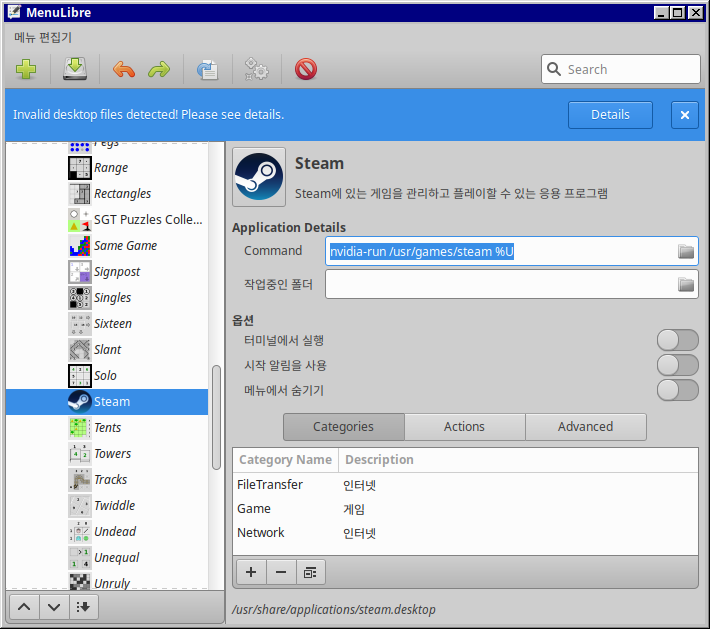Add a new launcher with the green plus

[26, 69]
